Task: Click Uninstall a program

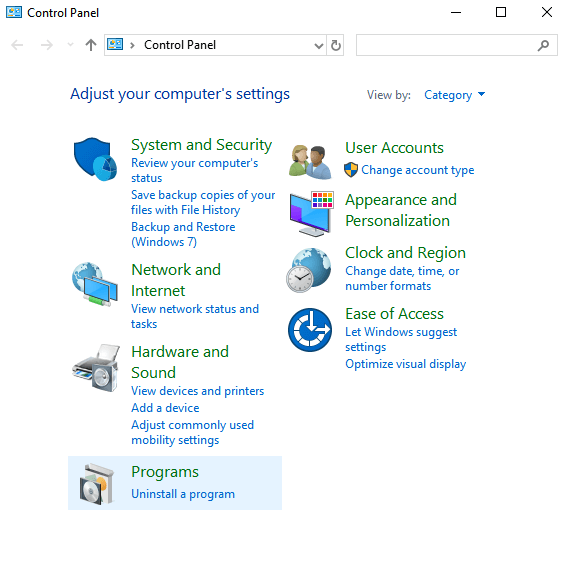Action: click(183, 494)
